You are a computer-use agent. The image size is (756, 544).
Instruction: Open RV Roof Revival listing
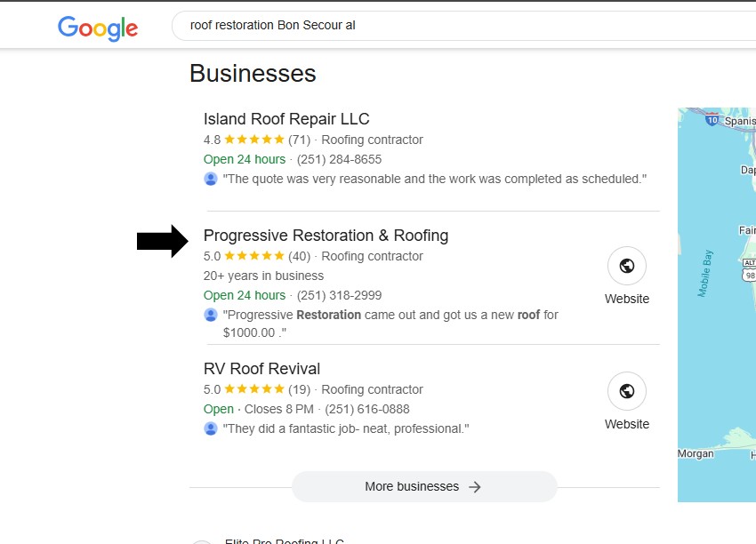[261, 369]
